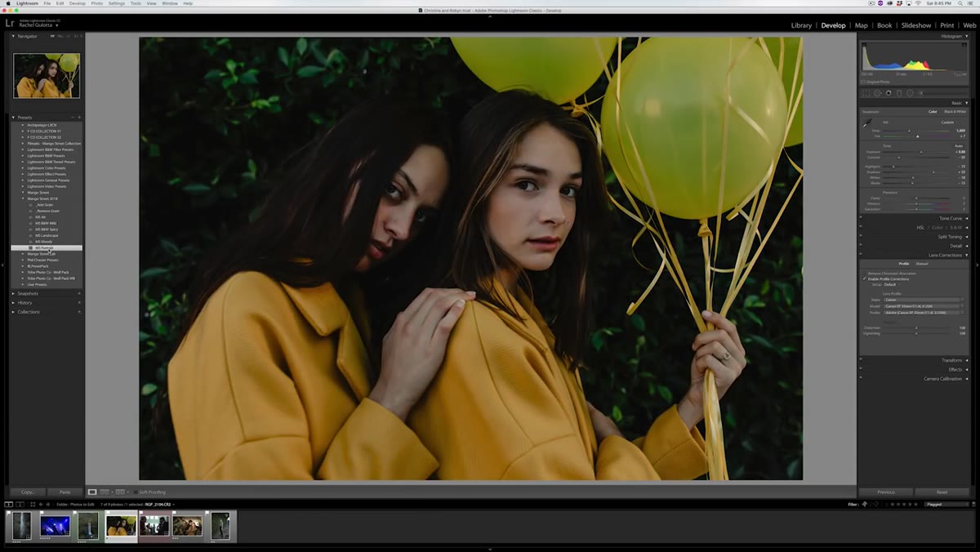
Task: Switch to the Library module
Action: 801,25
